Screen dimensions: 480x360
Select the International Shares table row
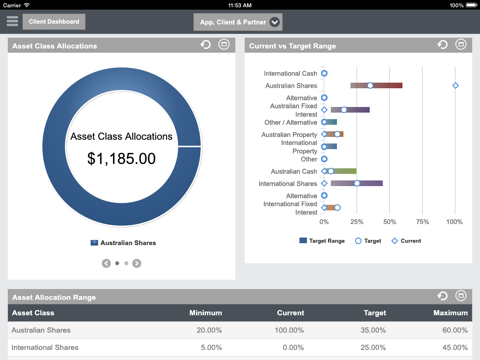(240, 348)
